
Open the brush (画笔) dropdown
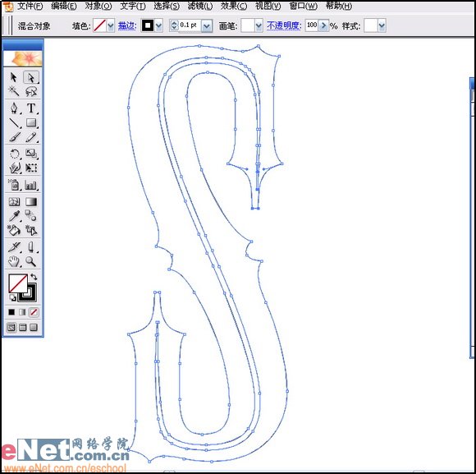pyautogui.click(x=259, y=25)
